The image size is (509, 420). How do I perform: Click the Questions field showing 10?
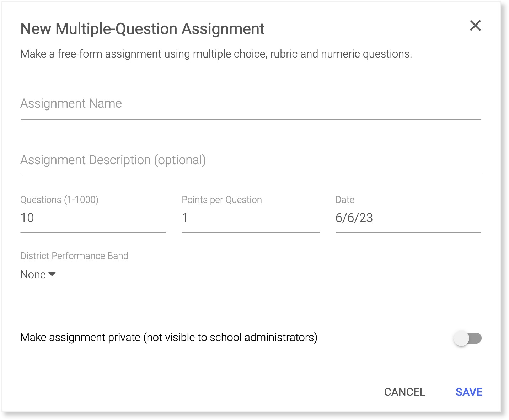point(92,219)
